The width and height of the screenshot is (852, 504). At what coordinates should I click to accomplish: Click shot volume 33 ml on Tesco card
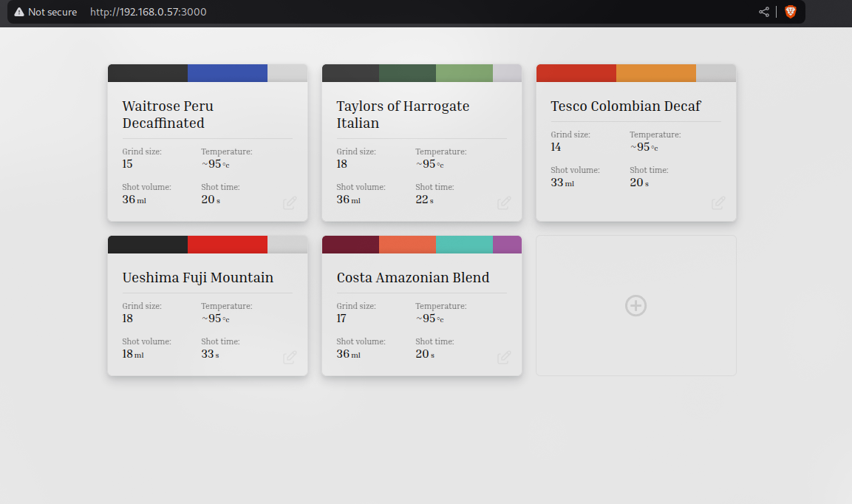coord(562,183)
